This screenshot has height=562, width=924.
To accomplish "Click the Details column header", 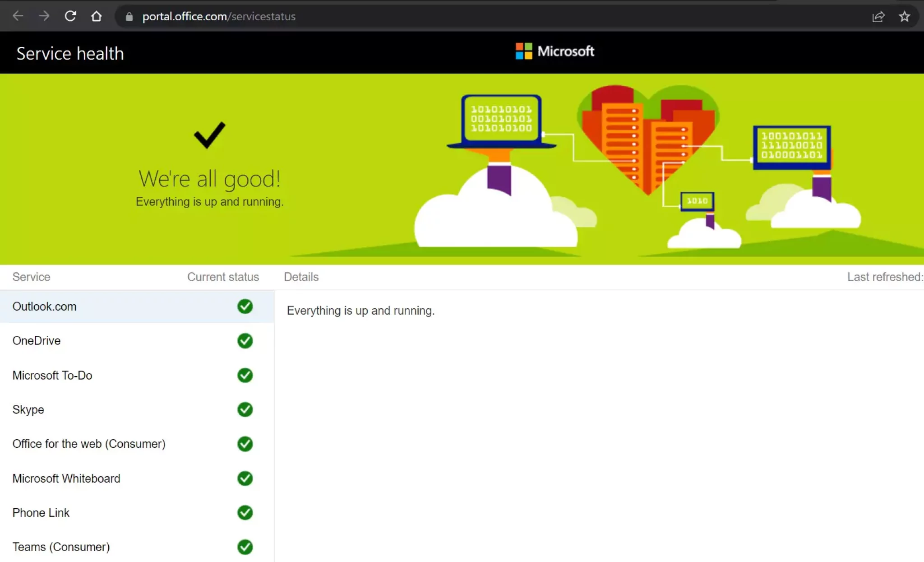I will (301, 277).
